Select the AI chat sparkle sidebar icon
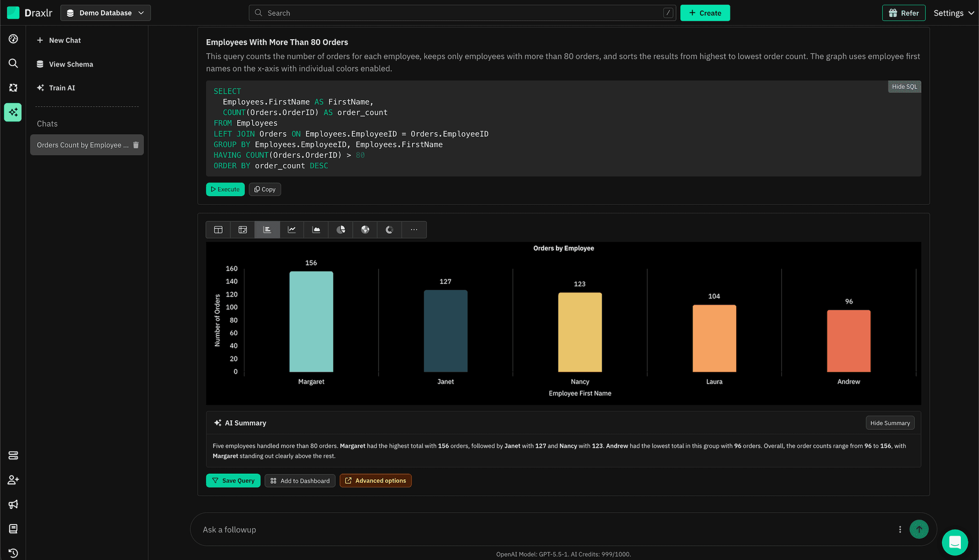This screenshot has height=560, width=979. (x=13, y=112)
